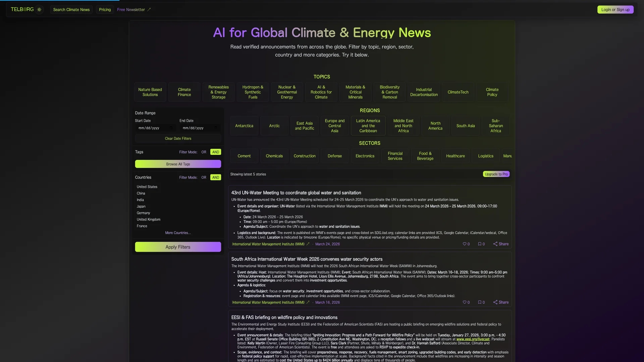Click external arrow icon next to Free Newsletter
644x362 pixels.
coord(149,10)
